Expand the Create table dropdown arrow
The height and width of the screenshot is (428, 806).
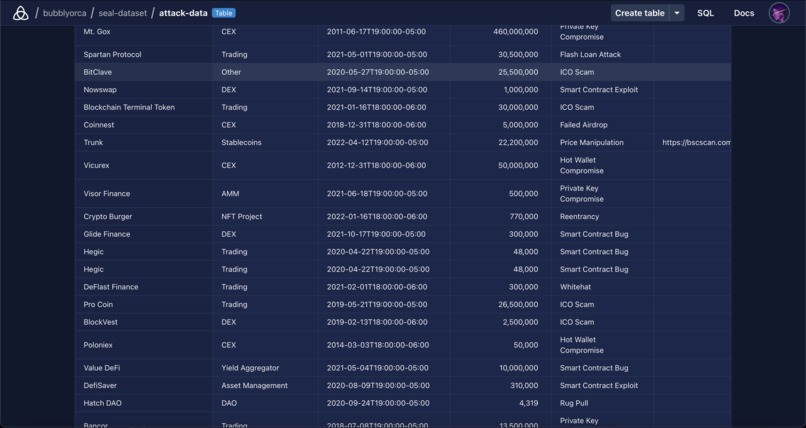[x=677, y=13]
